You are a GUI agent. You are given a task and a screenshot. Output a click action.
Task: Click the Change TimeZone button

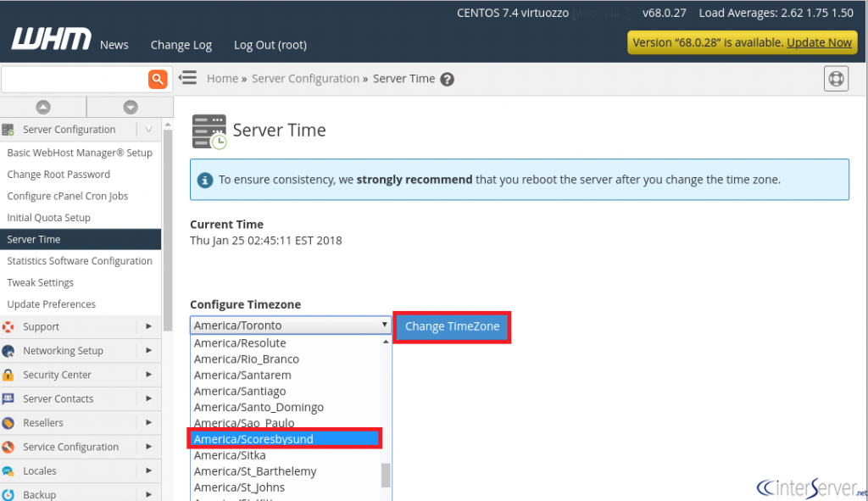click(x=453, y=326)
